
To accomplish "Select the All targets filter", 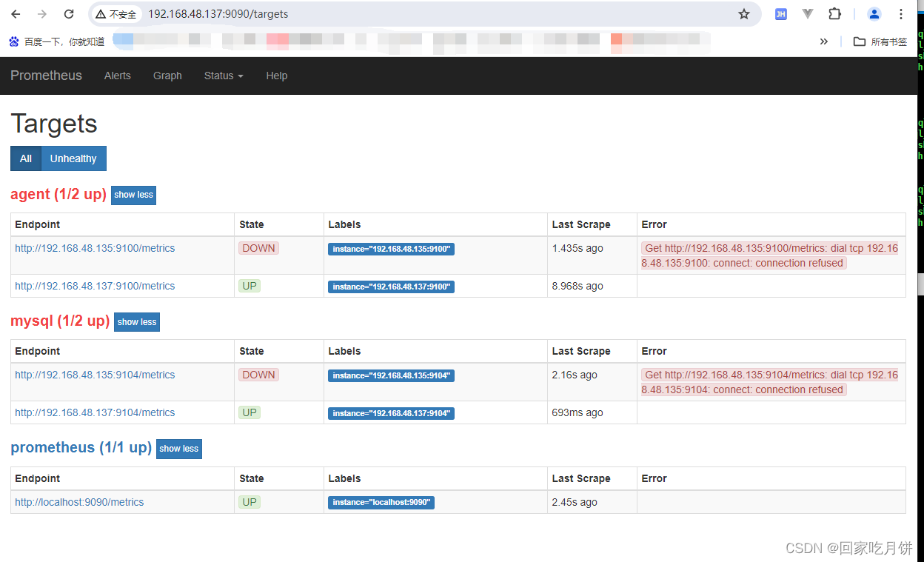I will tap(26, 158).
